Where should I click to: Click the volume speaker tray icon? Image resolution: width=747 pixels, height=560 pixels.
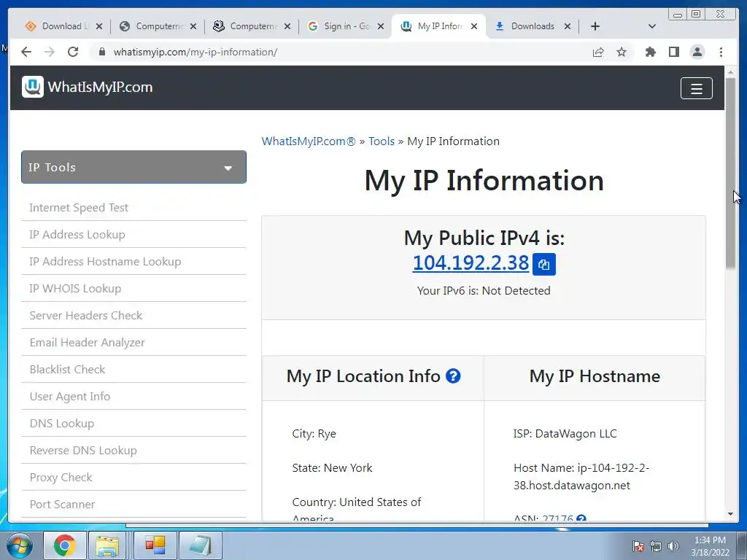click(x=673, y=546)
